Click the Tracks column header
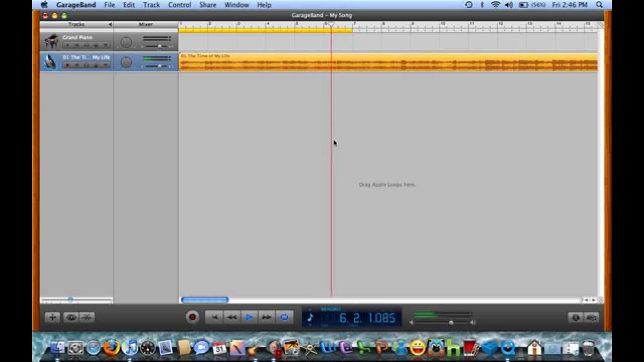The height and width of the screenshot is (362, 644). coord(76,24)
